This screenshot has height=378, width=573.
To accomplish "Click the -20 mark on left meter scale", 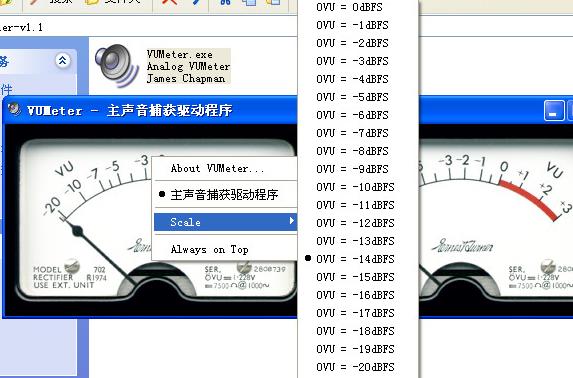I will [x=52, y=206].
